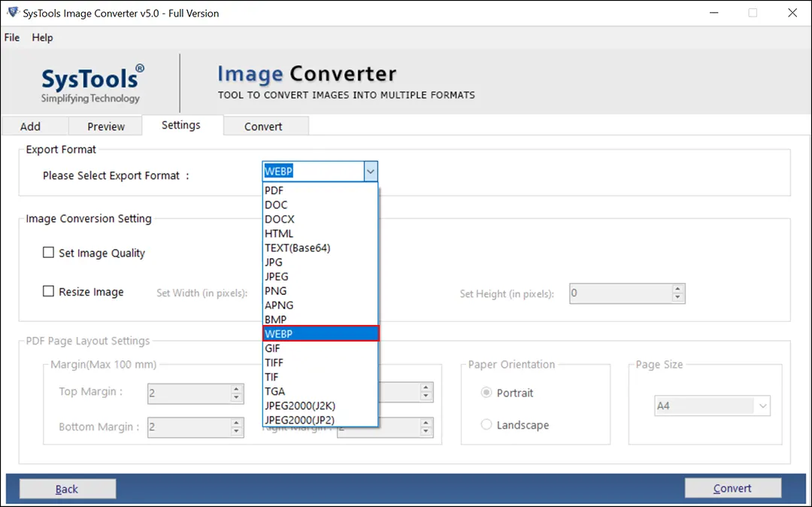Pick GIF in the format list
This screenshot has width=812, height=507.
(x=320, y=348)
